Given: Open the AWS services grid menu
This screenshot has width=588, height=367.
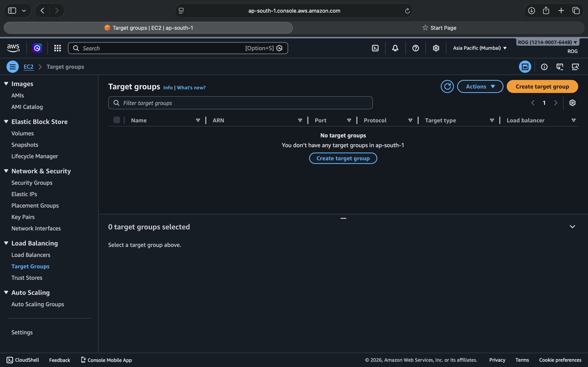Looking at the screenshot, I should click(x=57, y=48).
